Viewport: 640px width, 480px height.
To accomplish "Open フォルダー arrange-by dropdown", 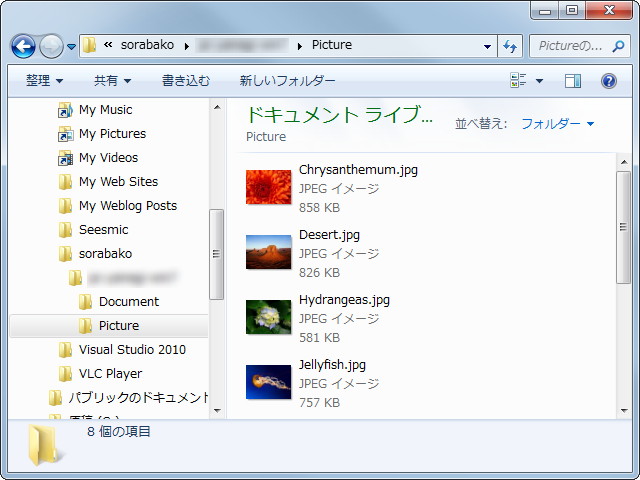I will pos(558,123).
